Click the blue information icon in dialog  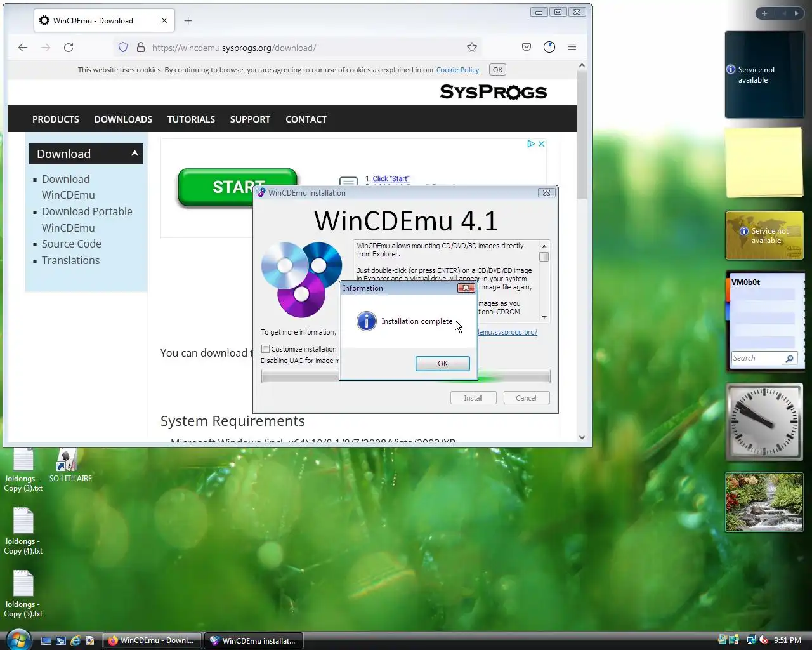[367, 321]
